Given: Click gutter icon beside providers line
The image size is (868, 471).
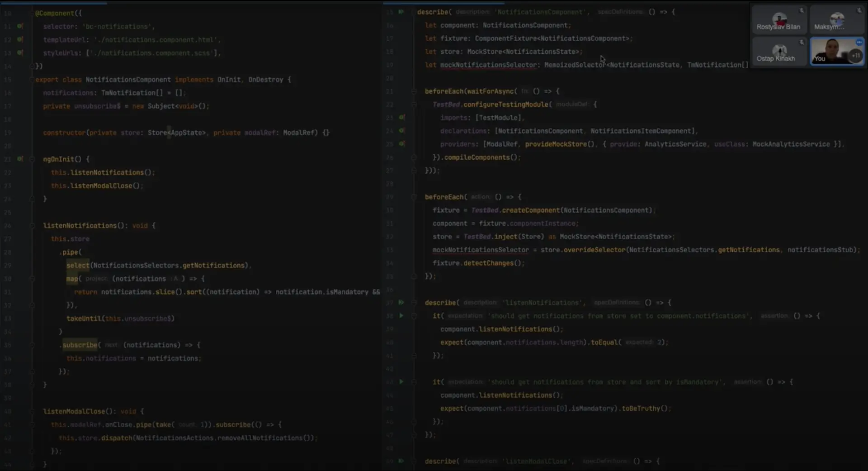Looking at the screenshot, I should (x=402, y=144).
